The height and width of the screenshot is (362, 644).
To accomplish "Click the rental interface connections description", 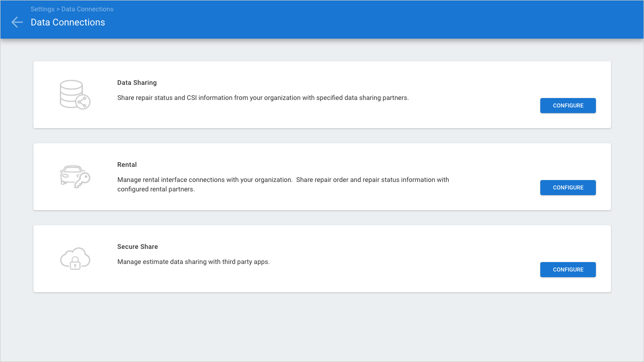I will 283,180.
